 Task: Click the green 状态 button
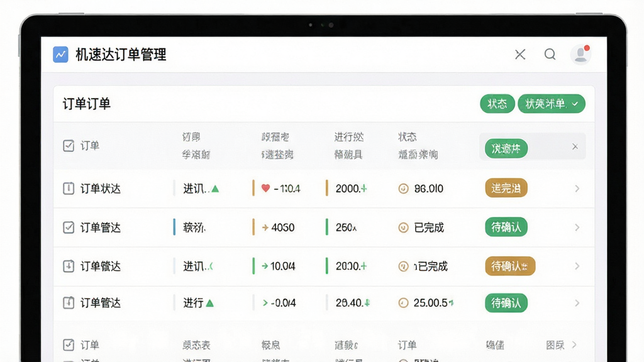[x=497, y=104]
